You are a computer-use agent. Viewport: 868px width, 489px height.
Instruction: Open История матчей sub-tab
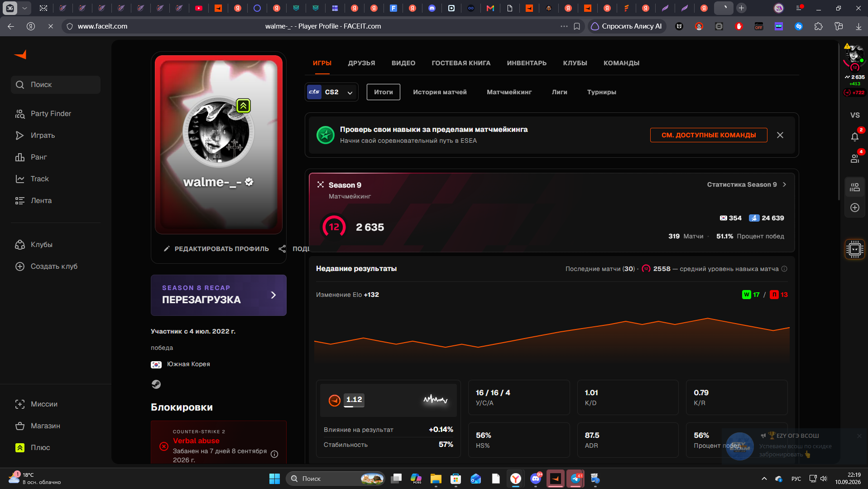(440, 92)
